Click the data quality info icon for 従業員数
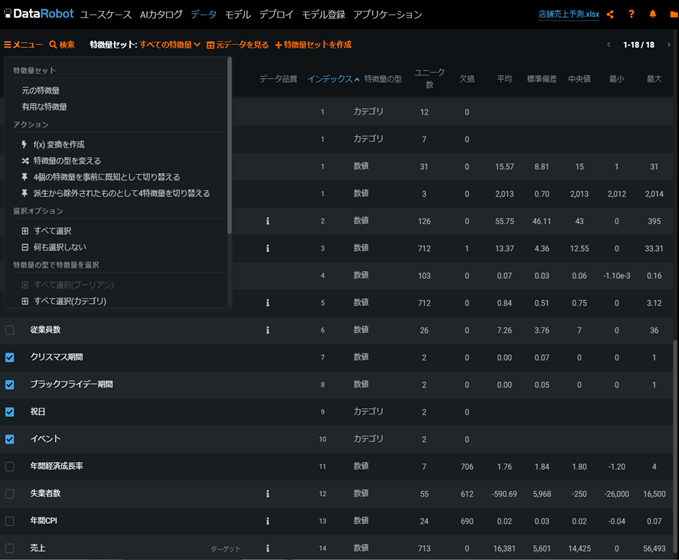 [268, 330]
